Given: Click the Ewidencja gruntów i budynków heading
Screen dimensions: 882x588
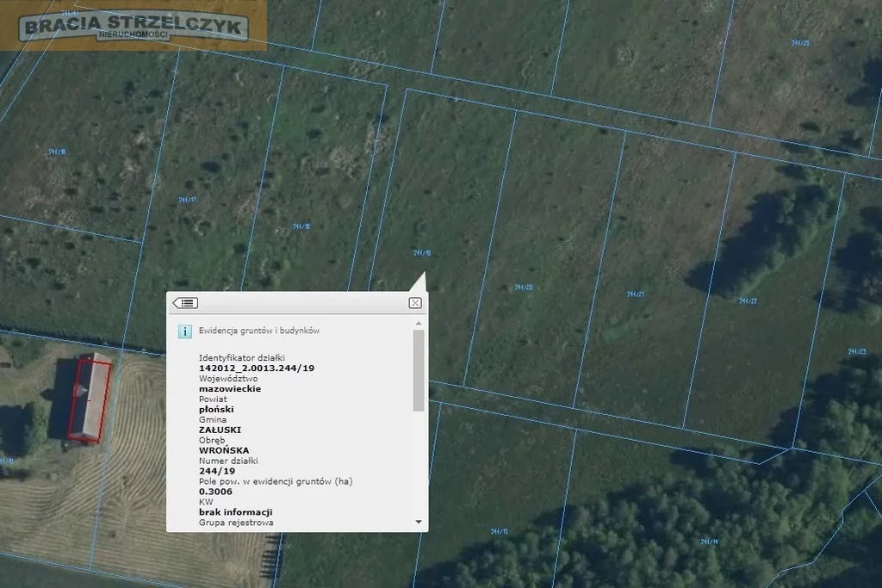Looking at the screenshot, I should coord(259,331).
